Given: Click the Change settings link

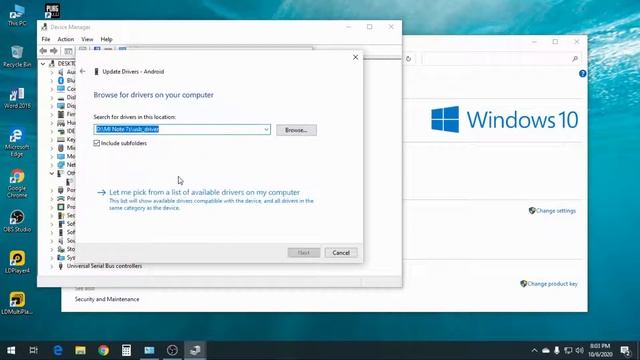Looking at the screenshot, I should [556, 211].
